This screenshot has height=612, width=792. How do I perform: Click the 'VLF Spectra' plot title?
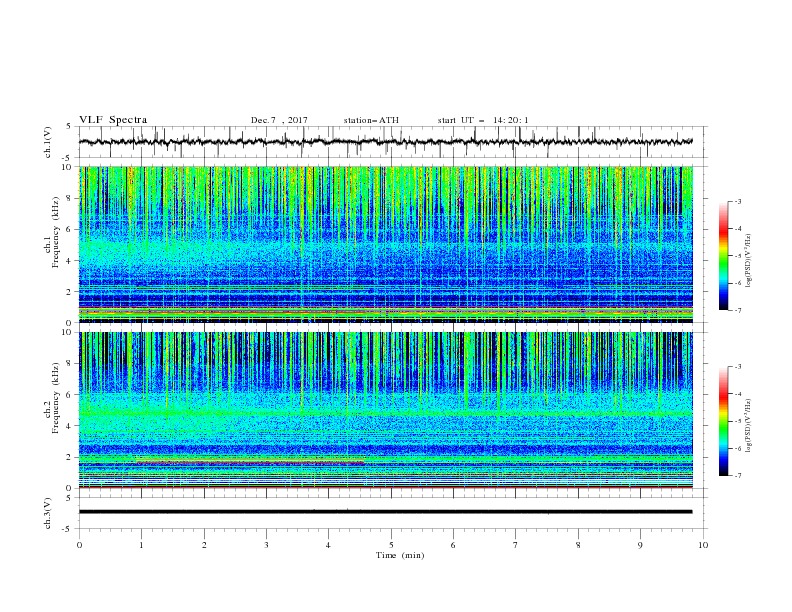click(113, 120)
